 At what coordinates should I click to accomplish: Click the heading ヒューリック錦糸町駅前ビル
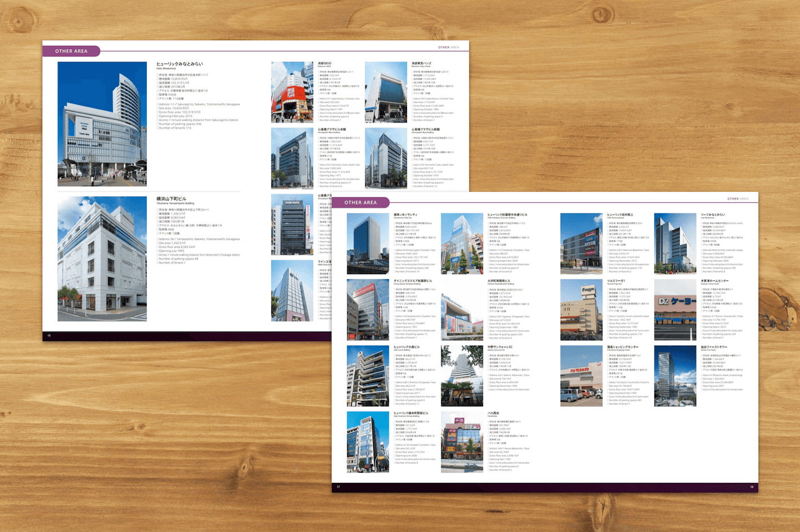411,413
